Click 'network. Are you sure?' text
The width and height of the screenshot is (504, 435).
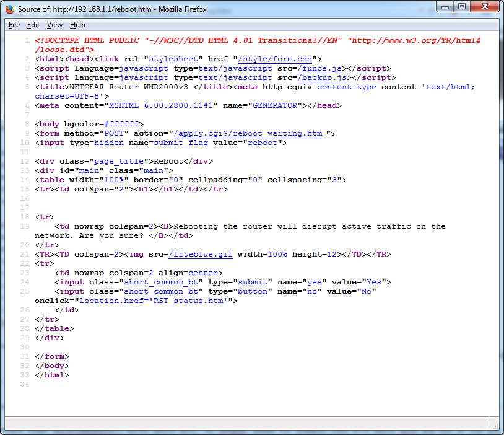tap(89, 236)
